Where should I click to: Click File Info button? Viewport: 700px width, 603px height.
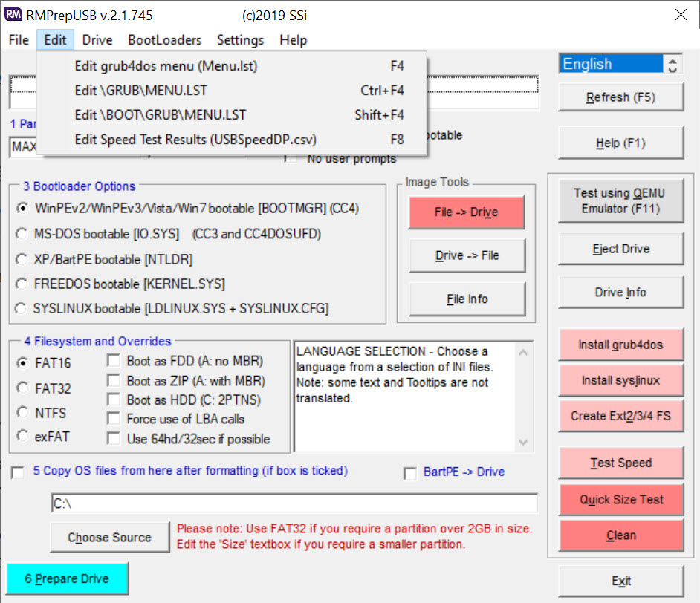click(x=467, y=299)
